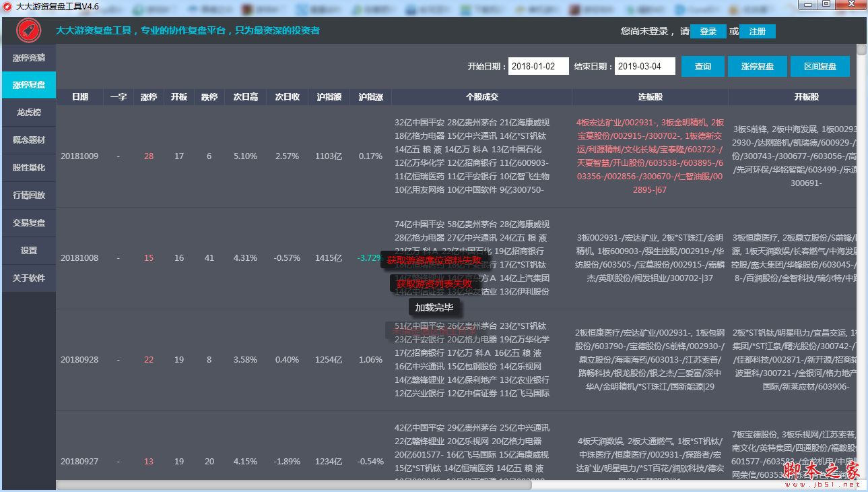Open the 交易复盘 sidebar item
The image size is (868, 492).
[28, 223]
